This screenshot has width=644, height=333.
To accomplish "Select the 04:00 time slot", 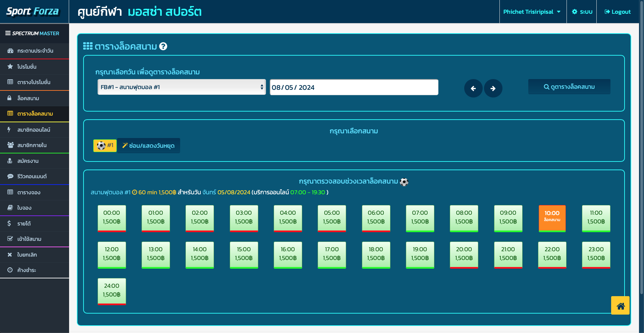I will 288,218.
